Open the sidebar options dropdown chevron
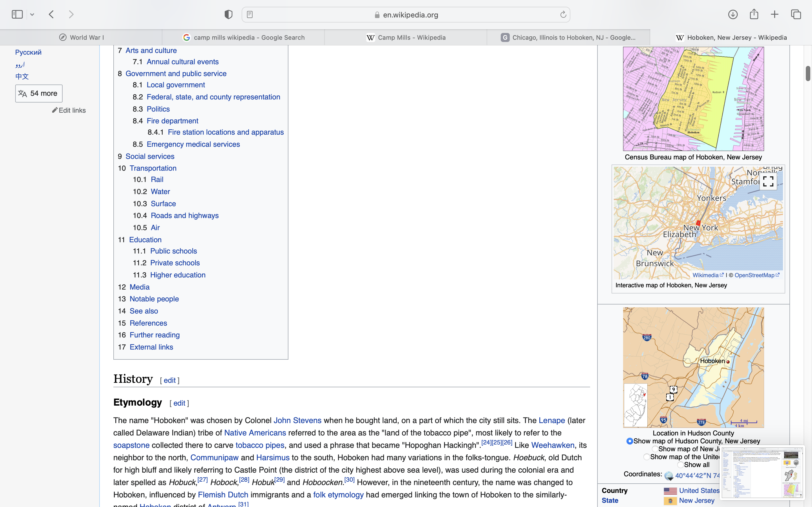The height and width of the screenshot is (507, 812). pos(32,14)
